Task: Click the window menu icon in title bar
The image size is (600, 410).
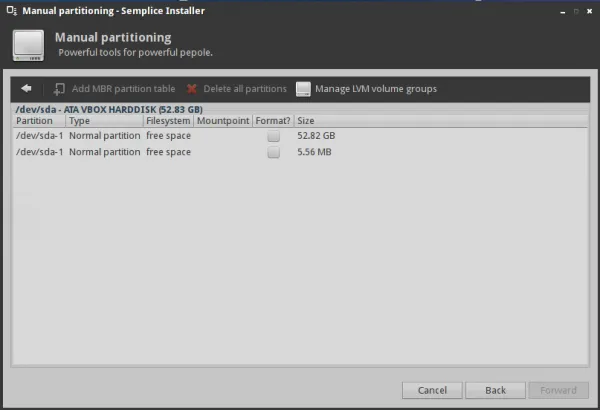Action: pos(11,11)
